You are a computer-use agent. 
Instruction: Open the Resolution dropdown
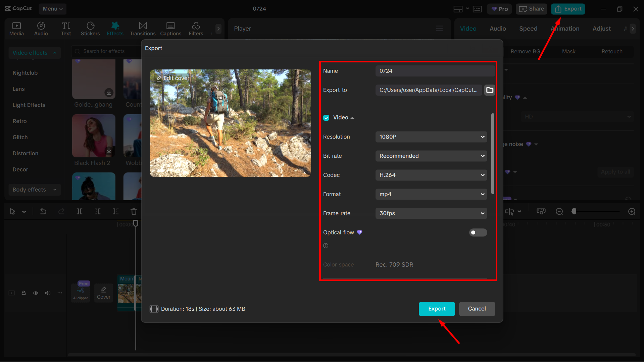431,137
